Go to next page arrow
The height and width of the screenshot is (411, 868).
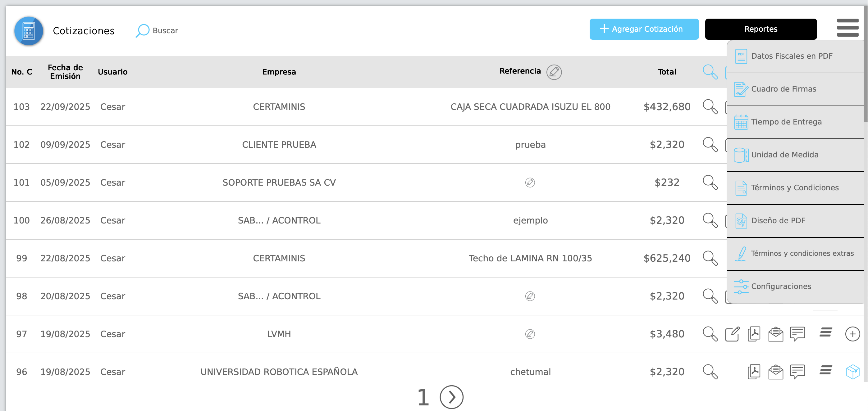451,398
